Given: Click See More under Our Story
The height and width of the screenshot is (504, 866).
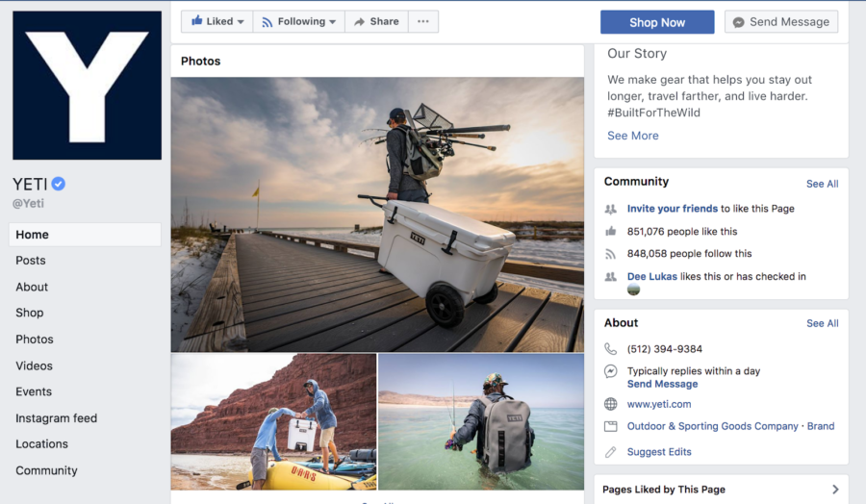Looking at the screenshot, I should (x=633, y=136).
